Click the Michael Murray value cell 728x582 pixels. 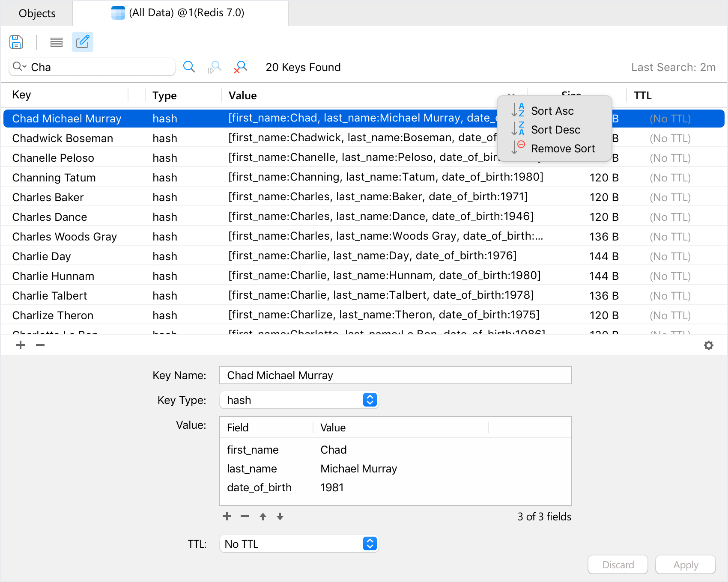359,469
